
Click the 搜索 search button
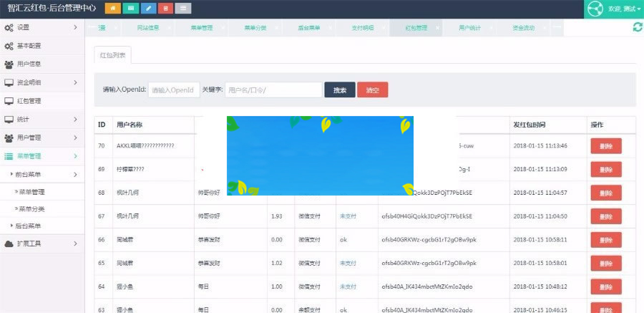(x=339, y=90)
